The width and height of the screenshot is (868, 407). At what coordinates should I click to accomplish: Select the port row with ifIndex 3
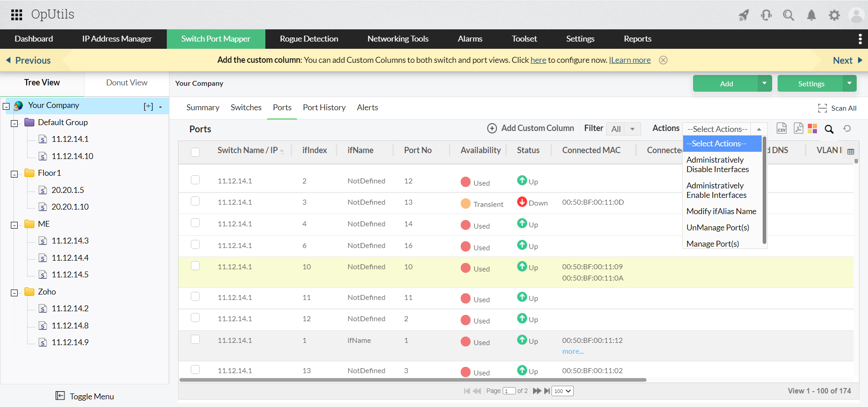pos(195,201)
